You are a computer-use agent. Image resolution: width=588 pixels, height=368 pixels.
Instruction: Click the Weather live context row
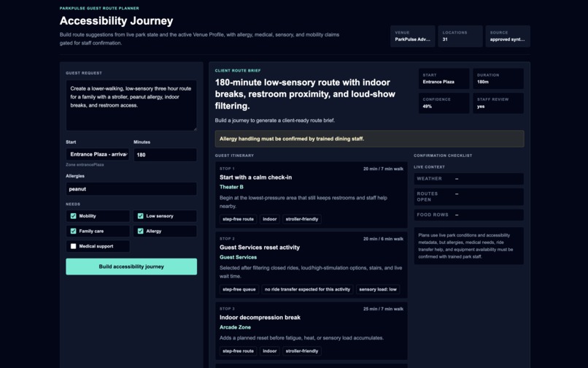point(469,179)
